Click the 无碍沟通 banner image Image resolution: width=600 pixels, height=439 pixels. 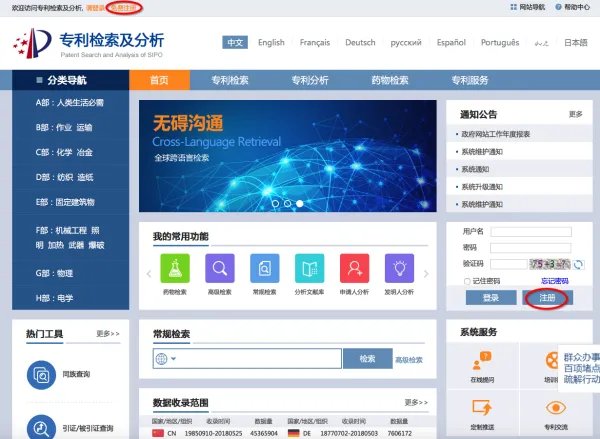pos(288,156)
